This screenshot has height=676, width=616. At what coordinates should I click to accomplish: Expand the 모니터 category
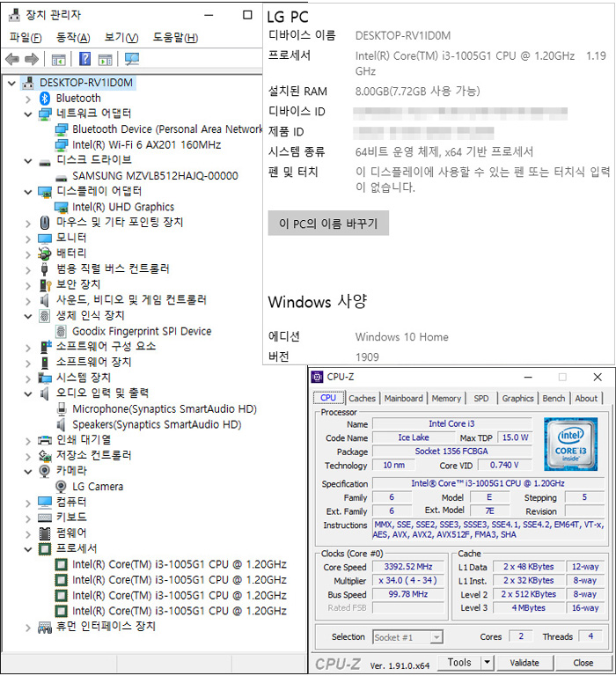(28, 239)
